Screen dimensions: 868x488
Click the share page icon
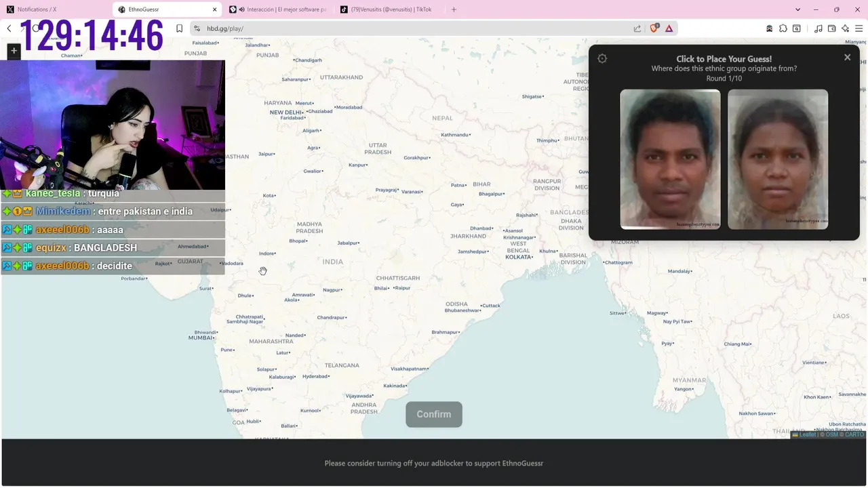click(x=637, y=28)
